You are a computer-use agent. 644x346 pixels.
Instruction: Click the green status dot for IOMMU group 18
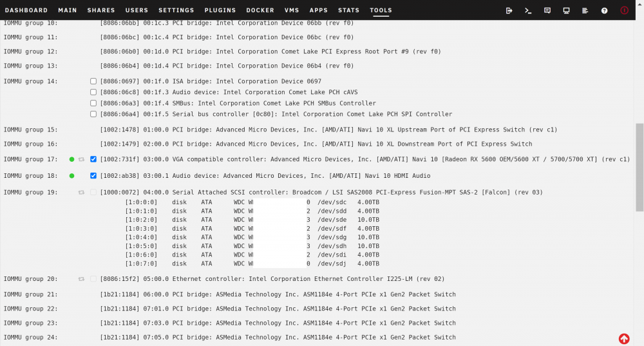71,176
